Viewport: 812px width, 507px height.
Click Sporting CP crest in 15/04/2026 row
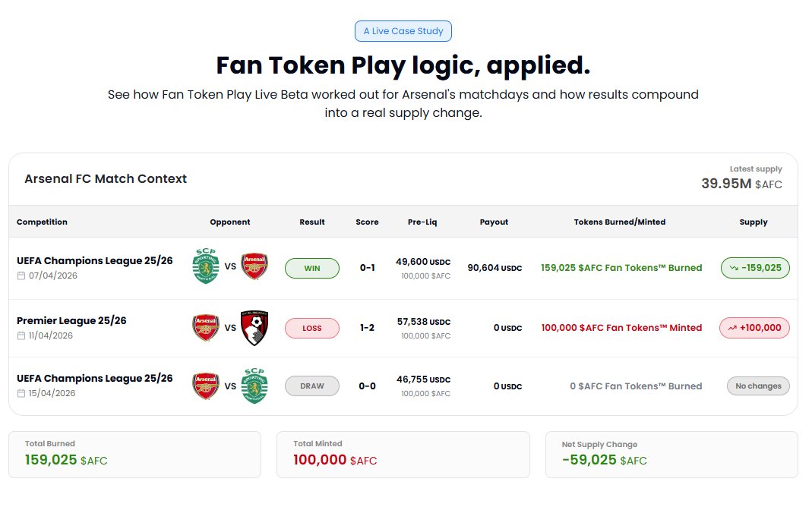254,386
